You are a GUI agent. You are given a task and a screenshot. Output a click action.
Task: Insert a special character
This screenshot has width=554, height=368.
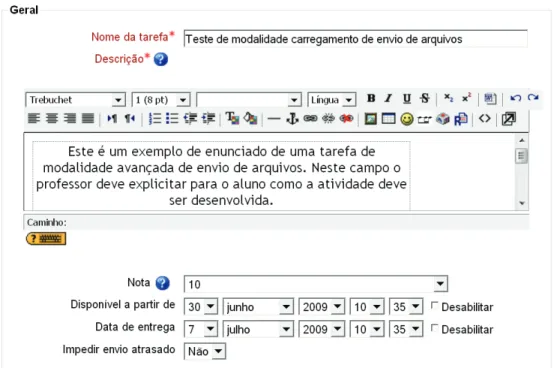coord(425,120)
